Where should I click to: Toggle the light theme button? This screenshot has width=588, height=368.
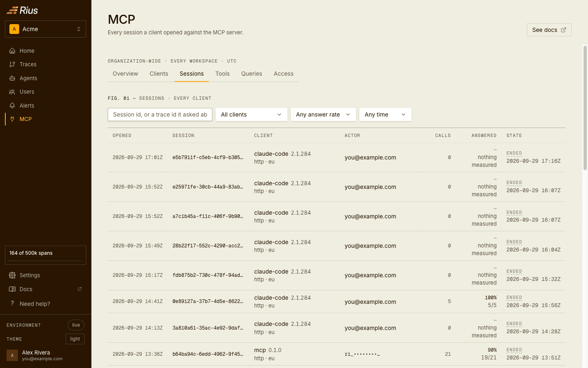tap(75, 339)
